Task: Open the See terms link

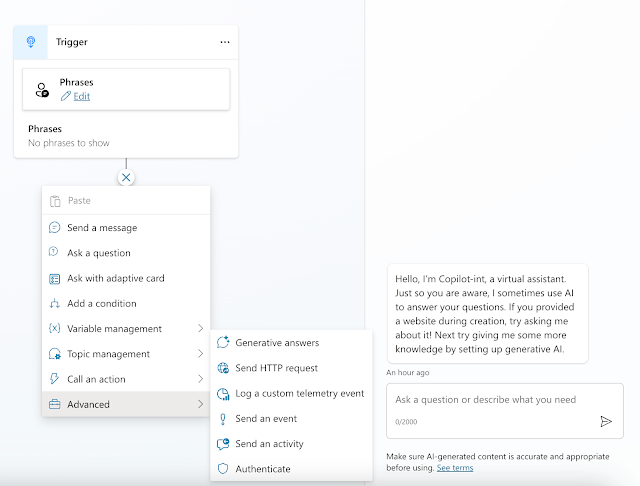Action: pos(455,468)
